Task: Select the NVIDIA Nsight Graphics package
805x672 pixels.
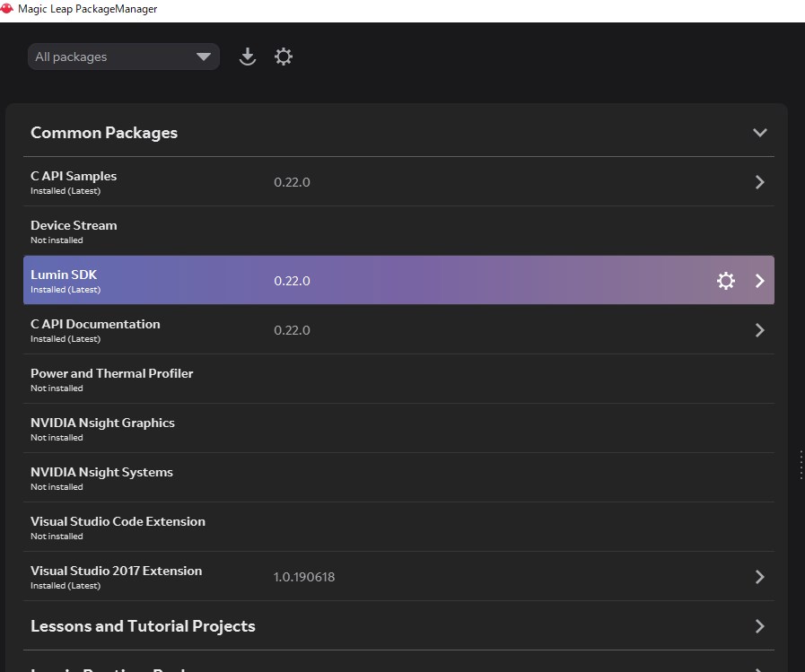Action: (102, 423)
